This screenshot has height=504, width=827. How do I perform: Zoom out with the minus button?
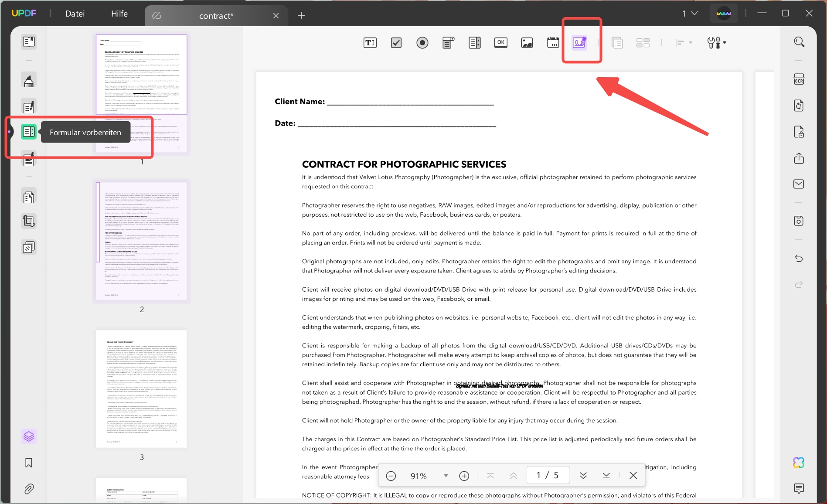click(x=391, y=476)
